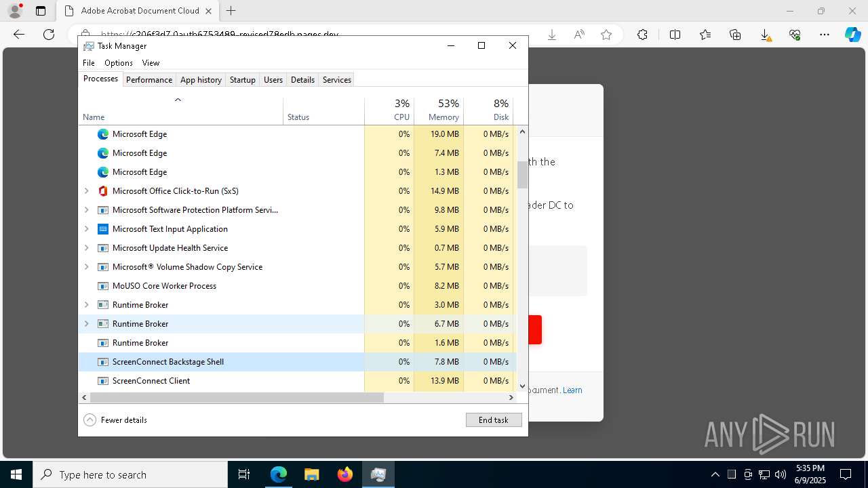868x488 pixels.
Task: Click the Microsoft Software Protection Platform icon
Action: pyautogui.click(x=103, y=210)
